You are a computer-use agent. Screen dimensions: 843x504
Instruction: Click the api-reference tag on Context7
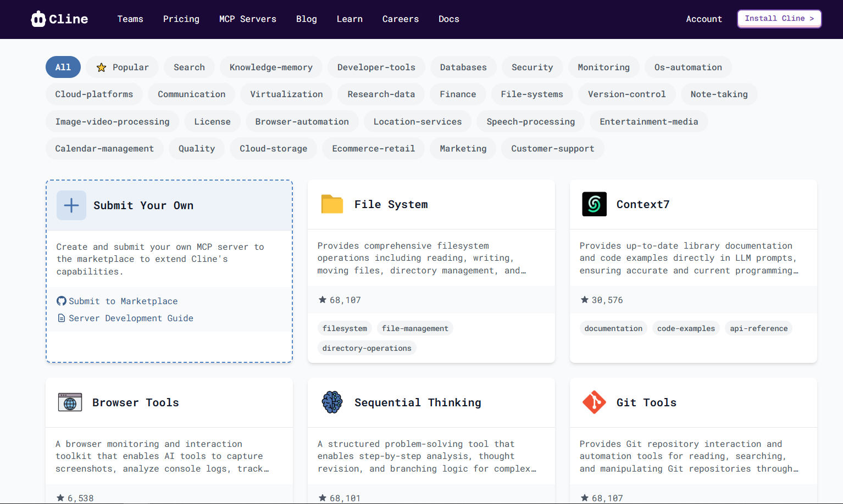tap(759, 328)
